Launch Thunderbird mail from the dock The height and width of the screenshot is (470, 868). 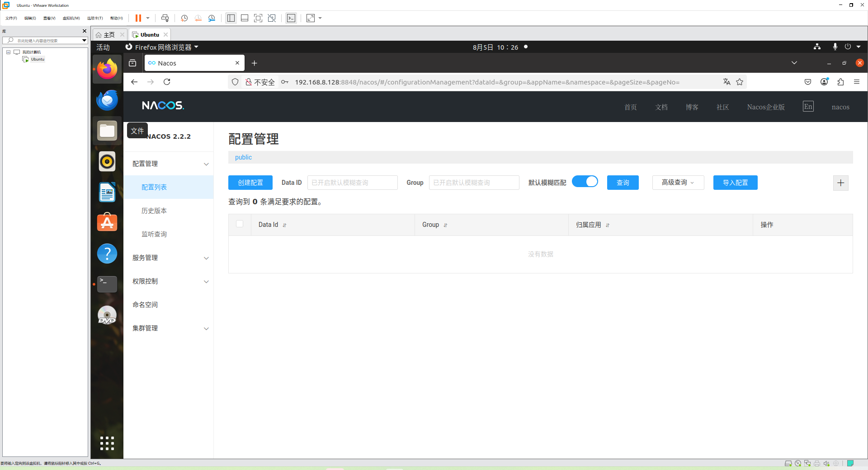[x=107, y=100]
